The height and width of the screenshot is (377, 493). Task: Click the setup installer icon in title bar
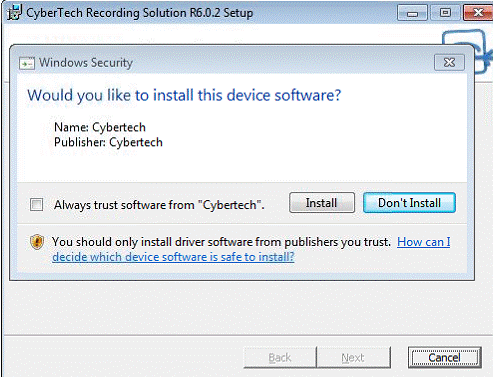(x=14, y=13)
